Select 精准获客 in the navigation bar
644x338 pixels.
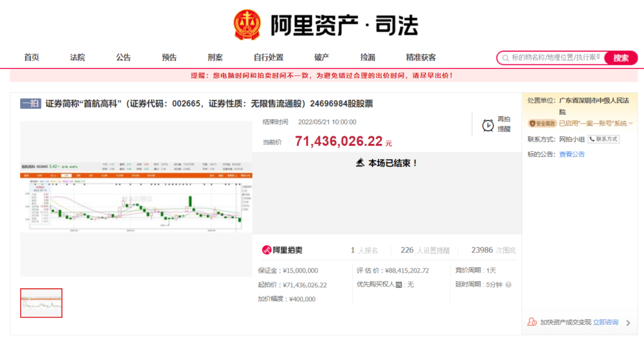pyautogui.click(x=421, y=58)
